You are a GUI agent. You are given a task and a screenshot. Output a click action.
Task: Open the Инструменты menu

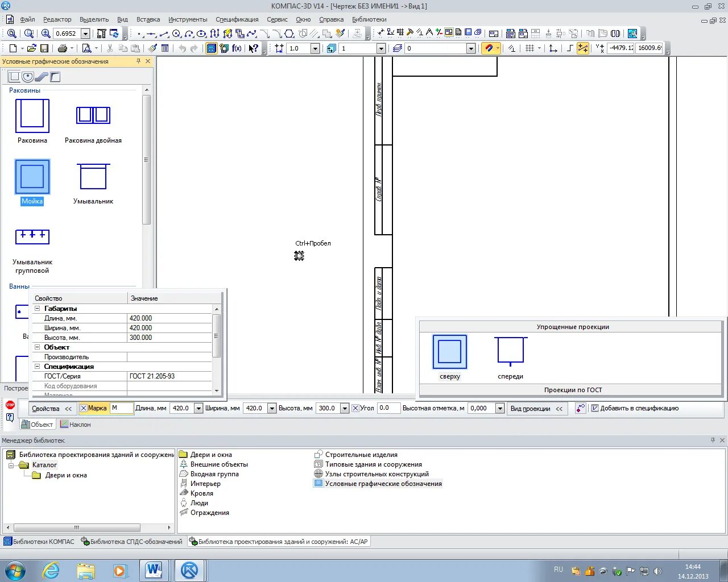(188, 19)
